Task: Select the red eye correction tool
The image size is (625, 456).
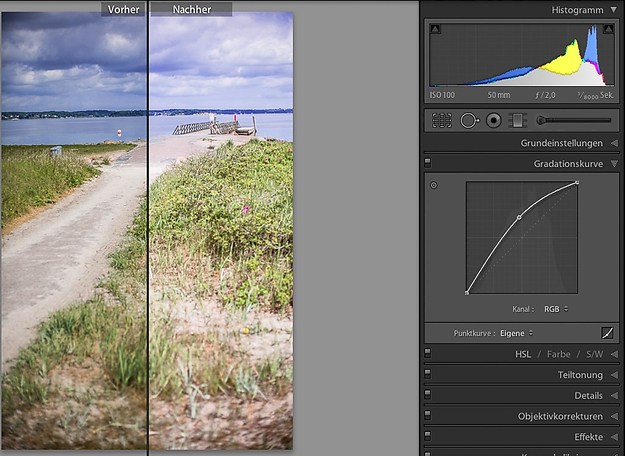Action: (x=493, y=120)
